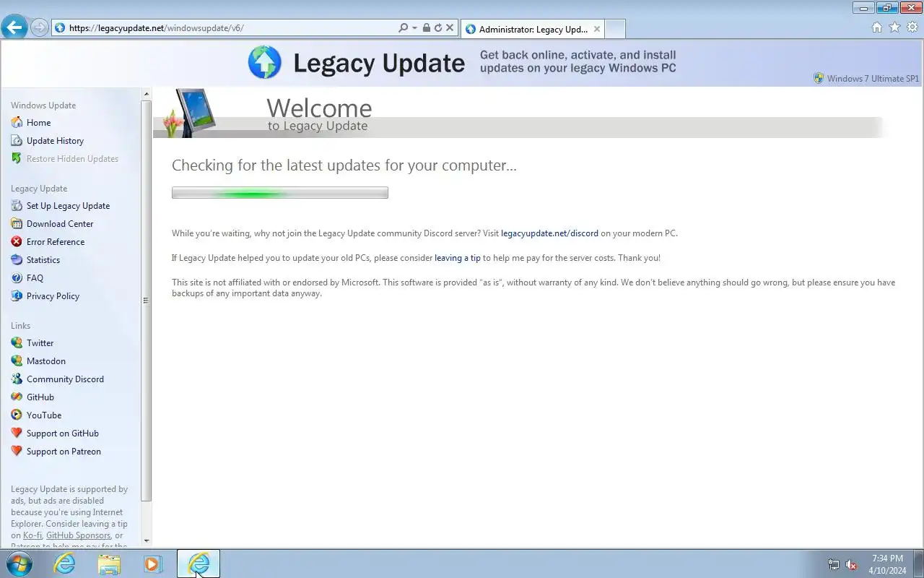The width and height of the screenshot is (924, 578).
Task: Open the Error Reference link
Action: (x=56, y=242)
